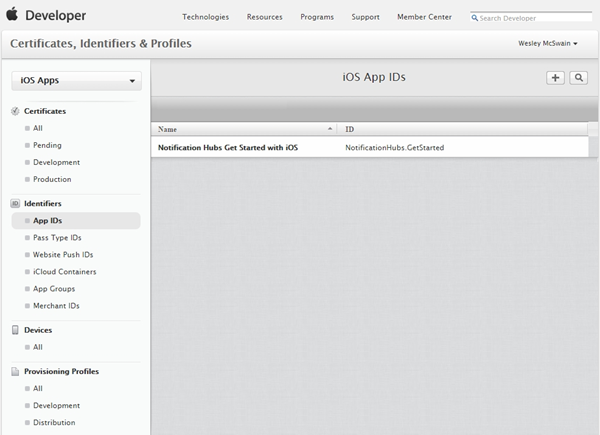Click the iOS App IDs heading
This screenshot has width=600, height=435.
[374, 77]
